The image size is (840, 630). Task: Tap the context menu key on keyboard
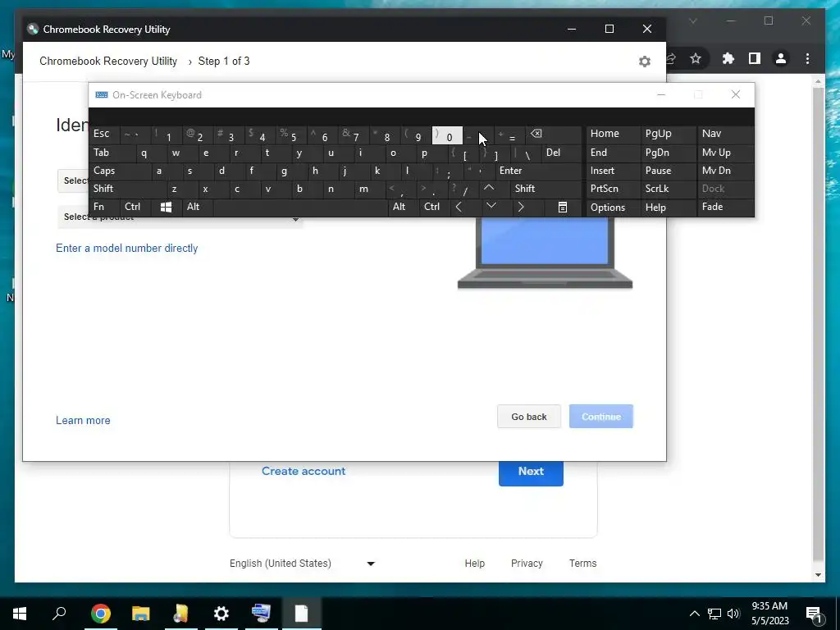point(563,208)
